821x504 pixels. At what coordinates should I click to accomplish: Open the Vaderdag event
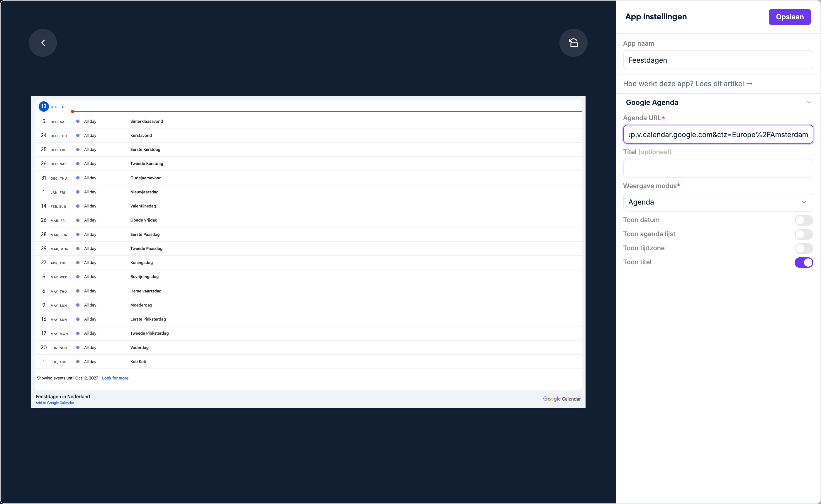pyautogui.click(x=139, y=347)
